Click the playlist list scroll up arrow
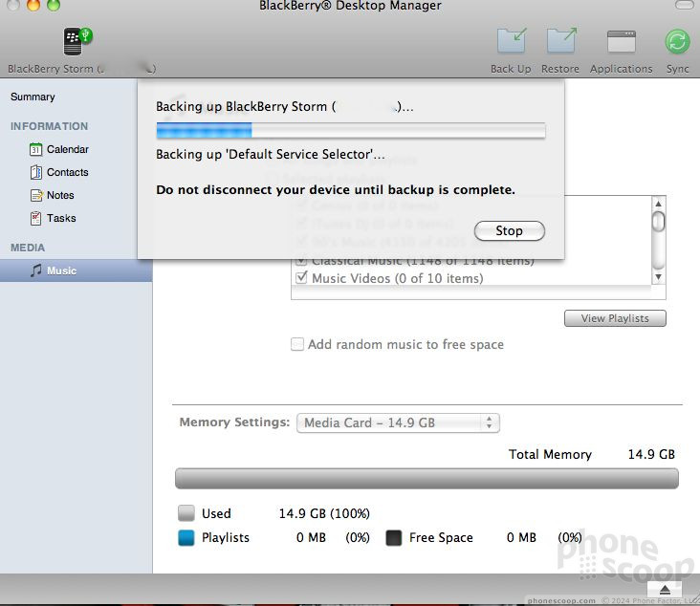The image size is (700, 606). tap(658, 204)
